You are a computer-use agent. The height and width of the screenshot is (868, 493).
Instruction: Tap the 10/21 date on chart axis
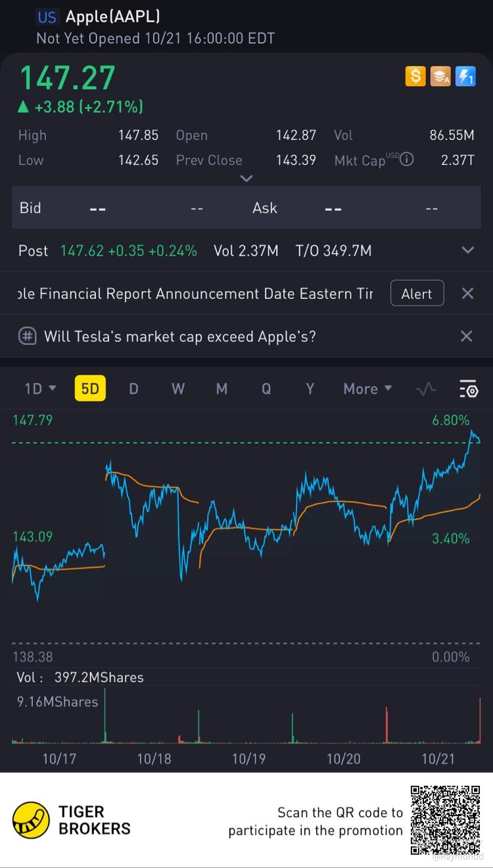438,759
